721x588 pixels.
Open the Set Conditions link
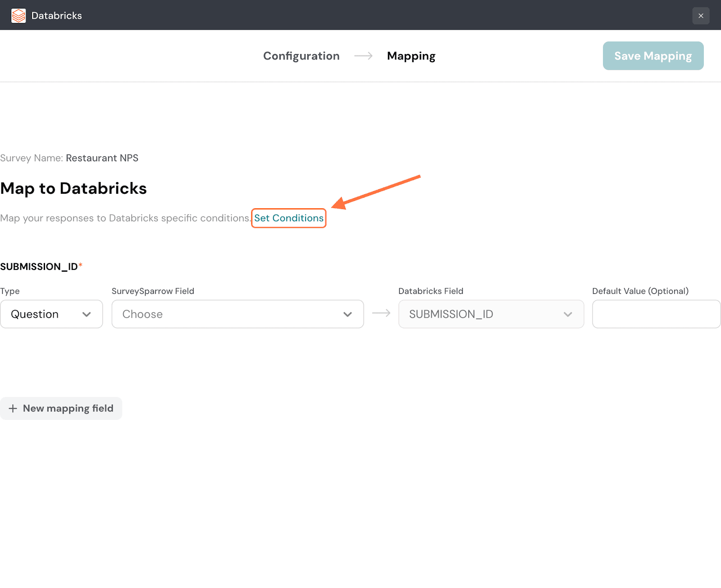click(x=288, y=218)
